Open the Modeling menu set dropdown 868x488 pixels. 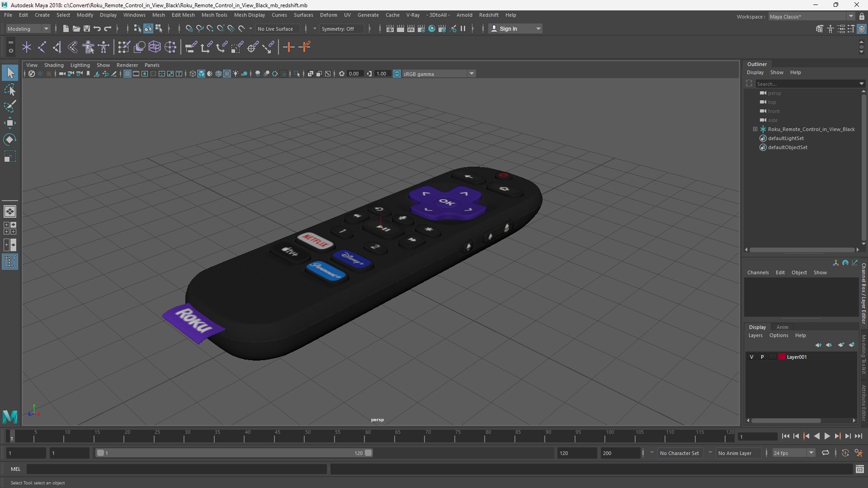pyautogui.click(x=28, y=28)
